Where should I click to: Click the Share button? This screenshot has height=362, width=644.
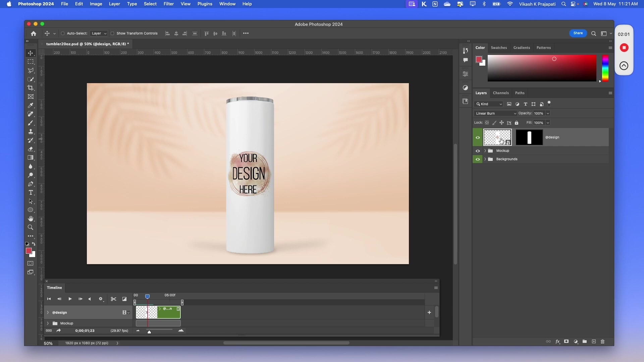coord(578,33)
